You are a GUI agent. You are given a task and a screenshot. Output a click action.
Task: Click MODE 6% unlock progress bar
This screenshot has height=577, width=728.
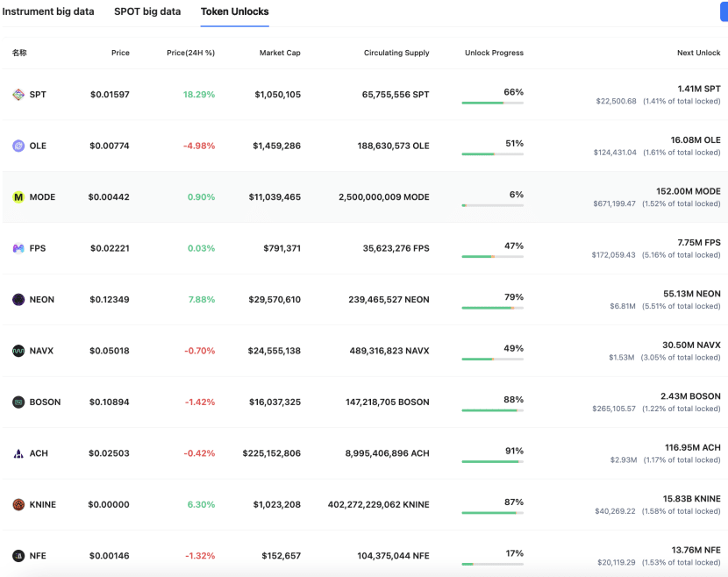click(492, 205)
